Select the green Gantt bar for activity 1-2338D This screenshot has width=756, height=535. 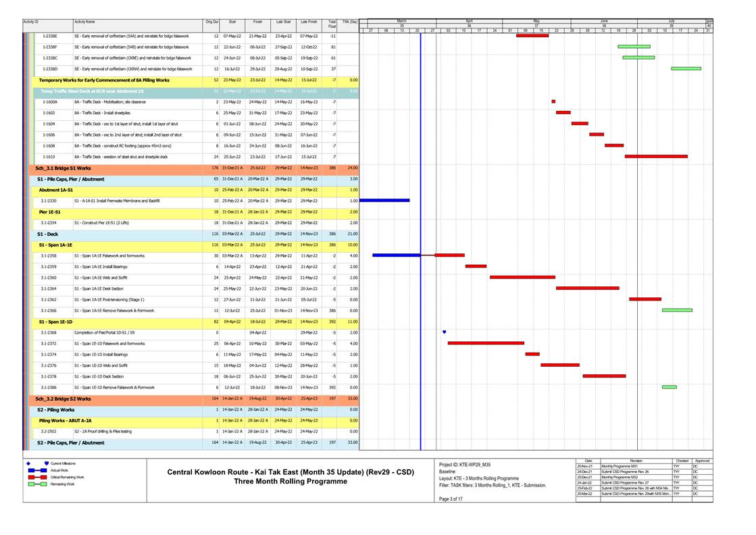[685, 68]
